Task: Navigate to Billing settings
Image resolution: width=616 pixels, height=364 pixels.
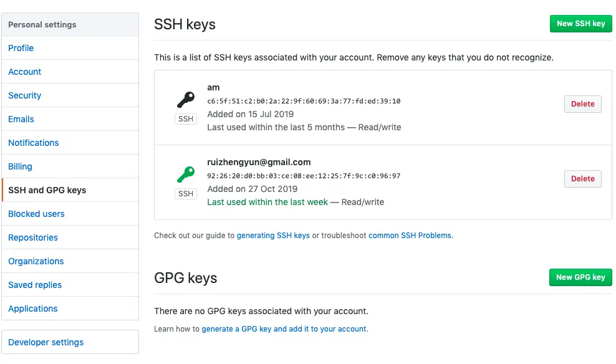Action: pyautogui.click(x=20, y=166)
